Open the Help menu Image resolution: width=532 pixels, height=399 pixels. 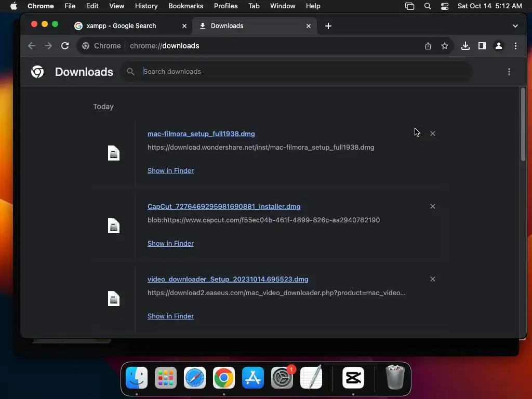coord(313,6)
